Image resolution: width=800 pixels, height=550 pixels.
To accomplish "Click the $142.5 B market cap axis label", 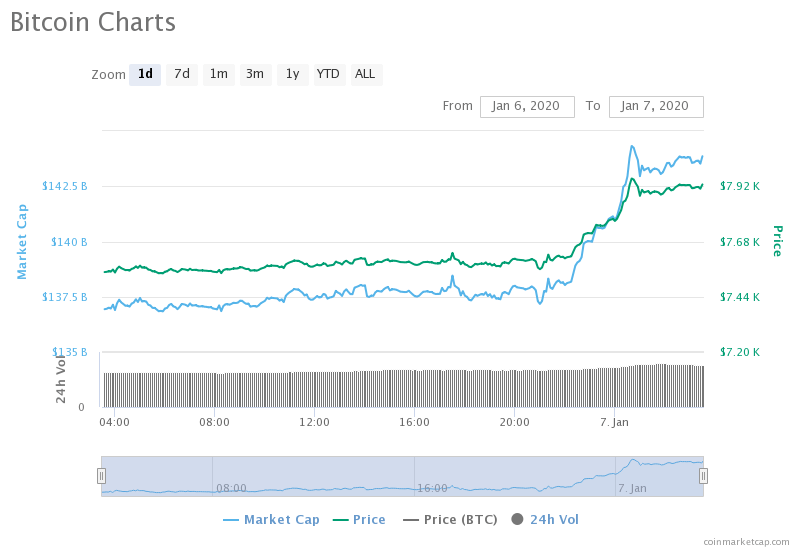I will [64, 186].
